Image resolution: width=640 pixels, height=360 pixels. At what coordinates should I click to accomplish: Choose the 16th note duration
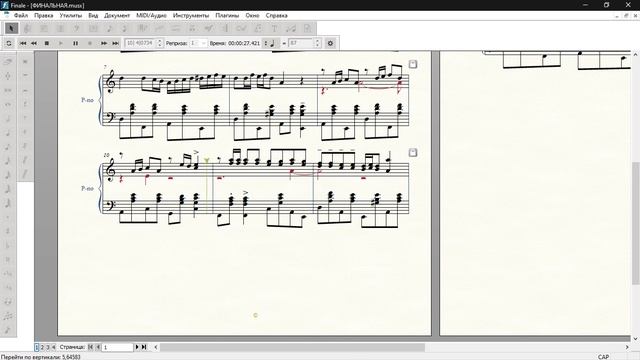coord(8,160)
